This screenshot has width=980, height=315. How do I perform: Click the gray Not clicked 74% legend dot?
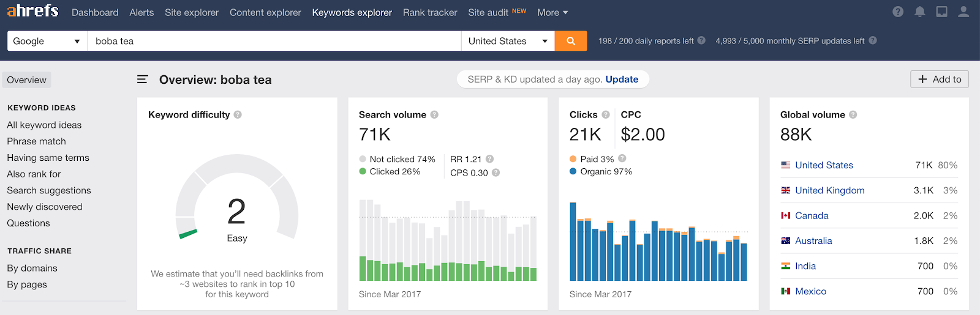[x=363, y=159]
